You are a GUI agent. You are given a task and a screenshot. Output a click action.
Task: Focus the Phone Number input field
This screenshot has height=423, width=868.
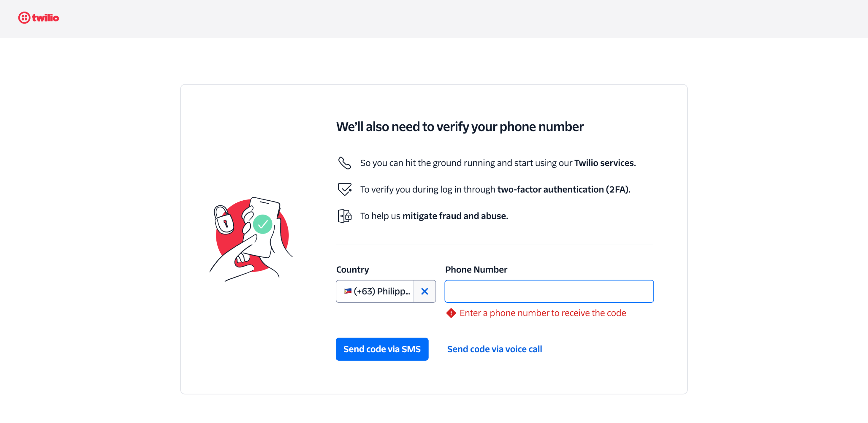[x=549, y=291]
